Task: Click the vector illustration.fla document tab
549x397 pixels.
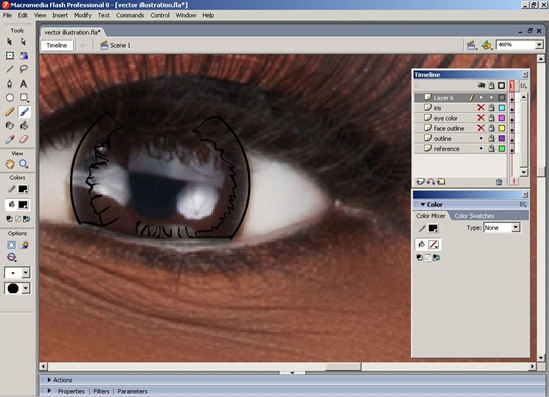Action: point(72,32)
